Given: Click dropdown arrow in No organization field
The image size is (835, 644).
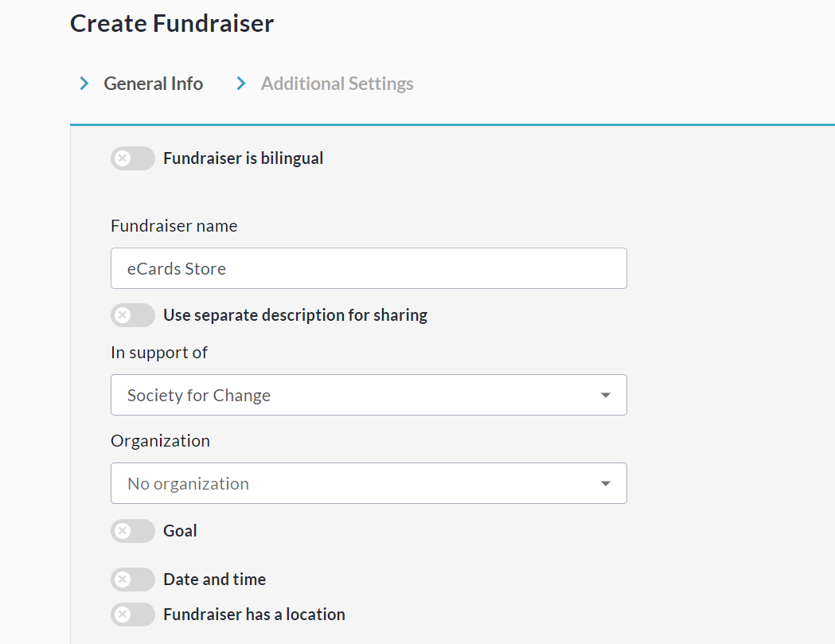Looking at the screenshot, I should pyautogui.click(x=606, y=483).
